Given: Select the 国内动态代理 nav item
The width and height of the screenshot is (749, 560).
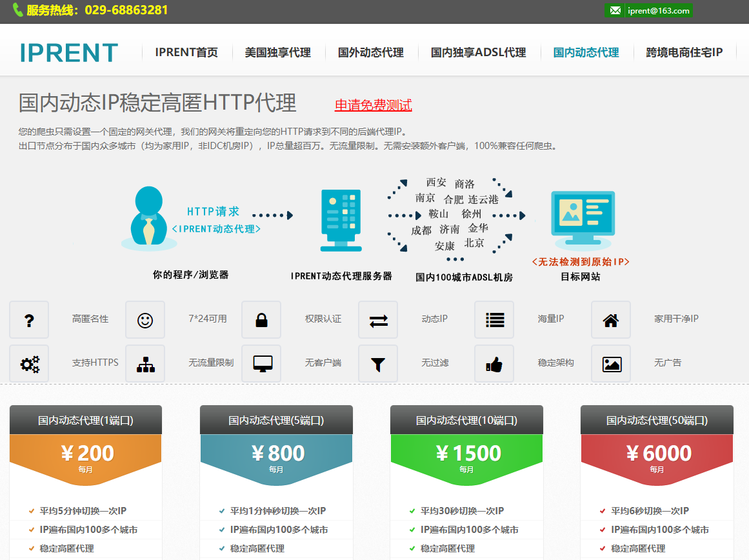Looking at the screenshot, I should pos(586,52).
